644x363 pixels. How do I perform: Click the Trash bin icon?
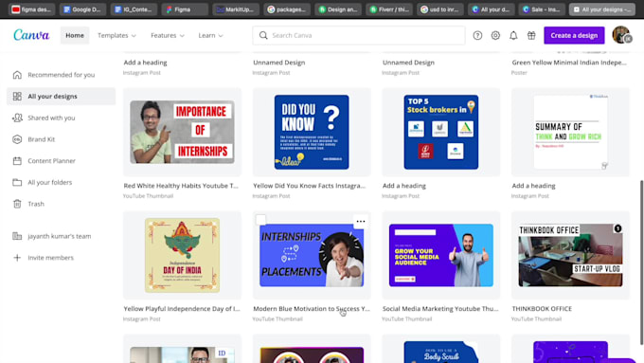(17, 204)
